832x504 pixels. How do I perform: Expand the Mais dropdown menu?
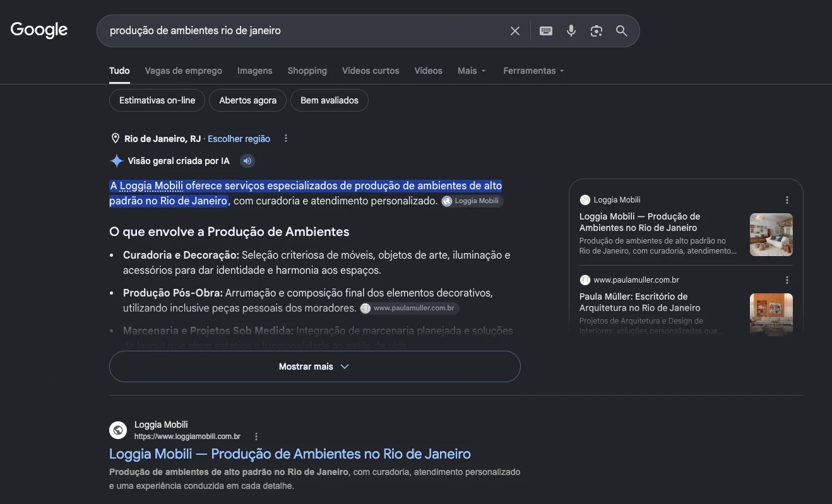pos(472,71)
